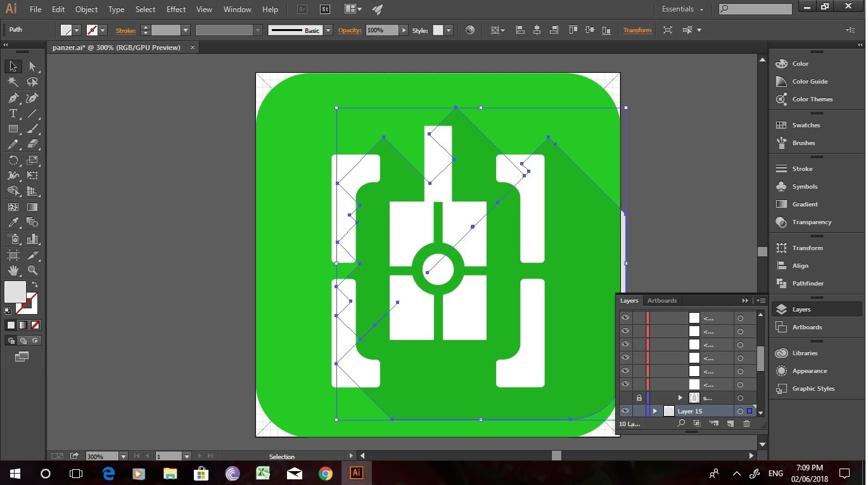Open the Window menu
868x485 pixels.
(x=238, y=9)
